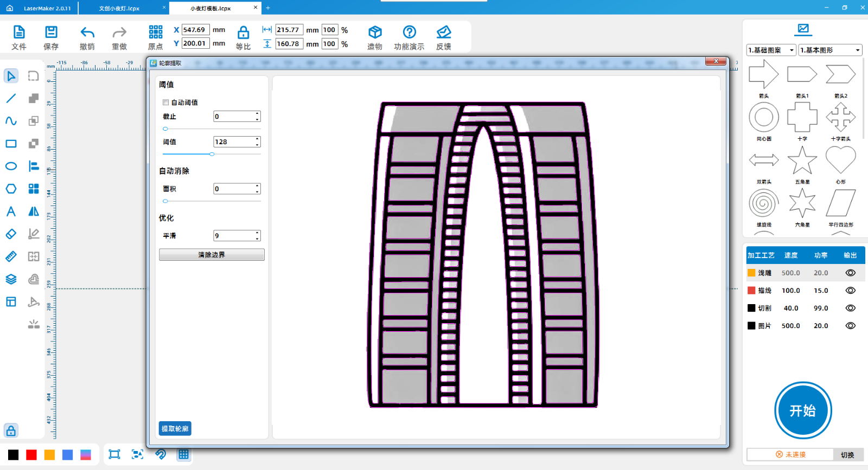Open the 1.基础图案 dropdown
868x470 pixels.
(771, 50)
